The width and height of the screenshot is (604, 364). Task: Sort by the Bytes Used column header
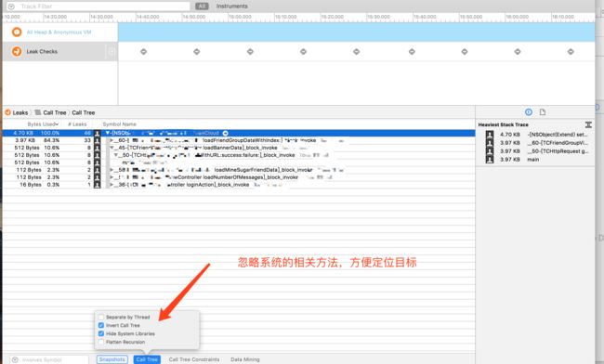(x=43, y=124)
